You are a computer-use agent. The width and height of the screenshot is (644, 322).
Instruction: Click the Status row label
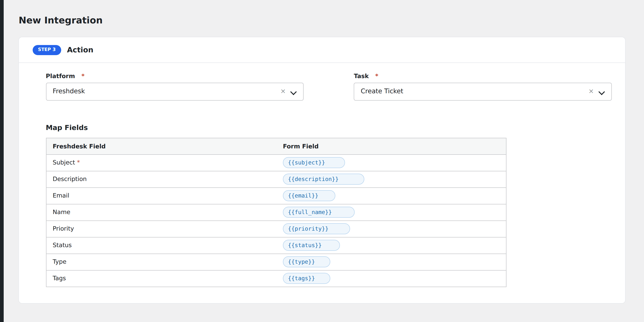[x=62, y=245]
